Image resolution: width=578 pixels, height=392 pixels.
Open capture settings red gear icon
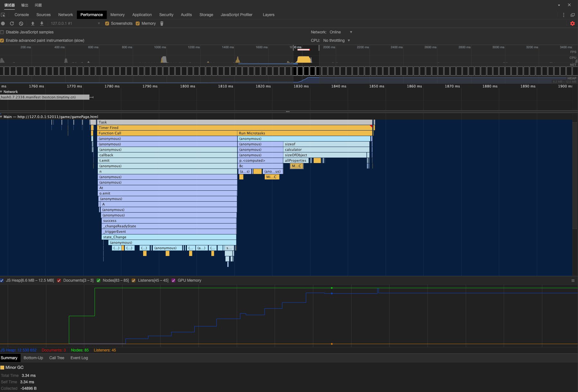coord(573,23)
